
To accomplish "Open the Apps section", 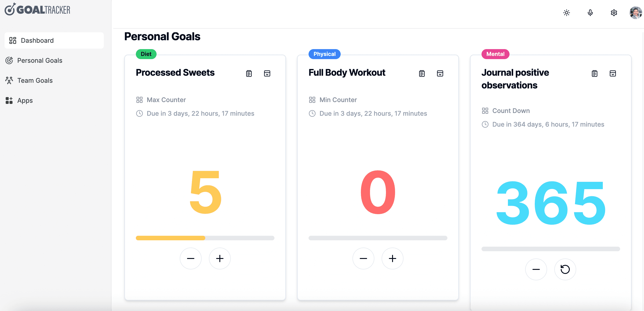I will pyautogui.click(x=25, y=100).
